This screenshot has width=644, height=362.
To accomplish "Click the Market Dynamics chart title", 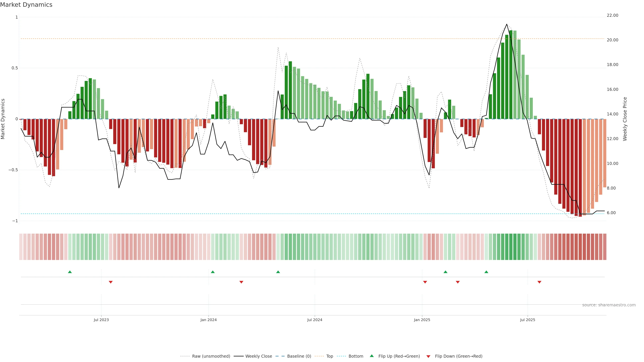I will click(26, 5).
